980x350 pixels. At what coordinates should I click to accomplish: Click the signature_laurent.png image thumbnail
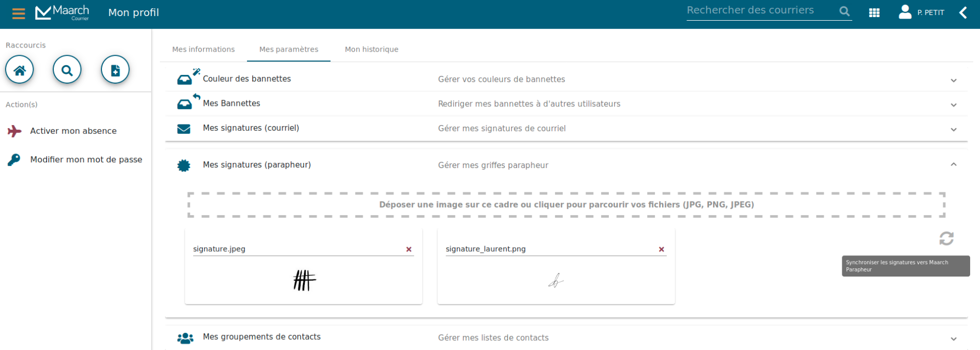pyautogui.click(x=556, y=281)
